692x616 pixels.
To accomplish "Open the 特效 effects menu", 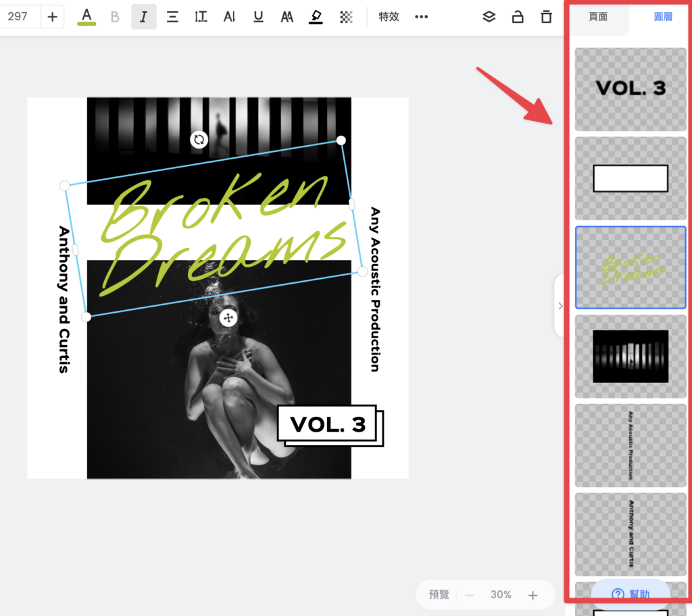I will click(389, 17).
